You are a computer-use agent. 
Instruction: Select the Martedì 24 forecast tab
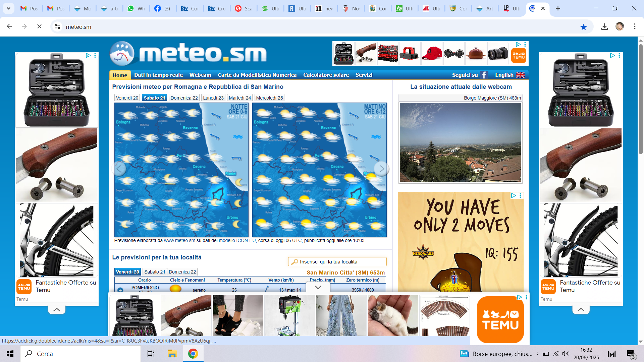pos(240,98)
